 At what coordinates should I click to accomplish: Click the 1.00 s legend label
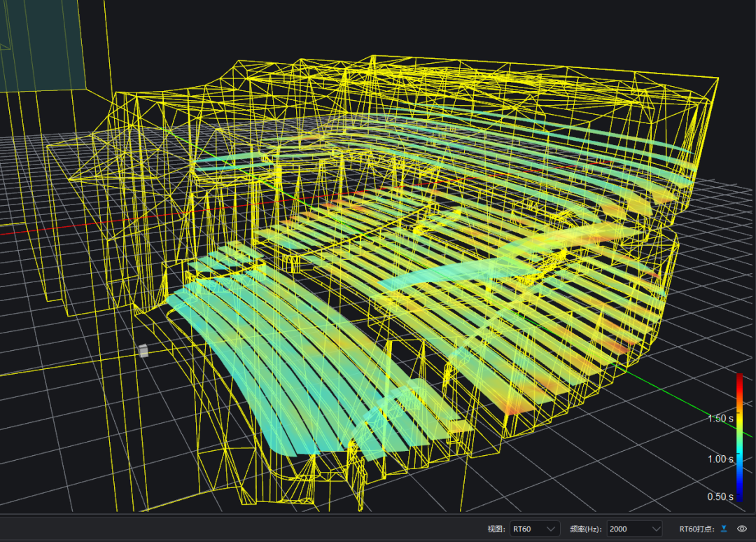720,459
